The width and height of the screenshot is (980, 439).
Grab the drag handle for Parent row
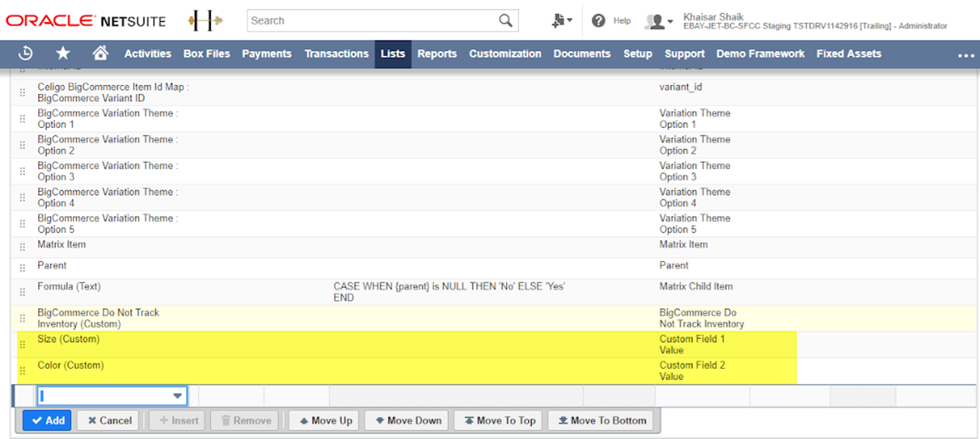pos(22,267)
